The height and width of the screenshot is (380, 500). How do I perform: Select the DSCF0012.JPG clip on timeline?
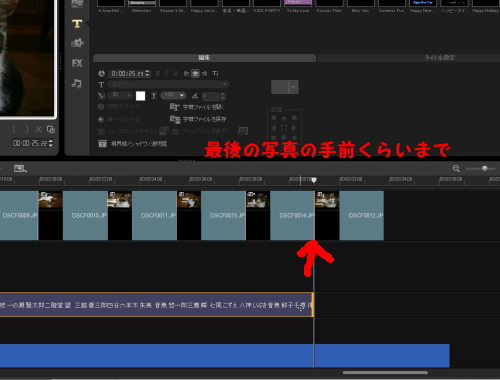tap(361, 215)
